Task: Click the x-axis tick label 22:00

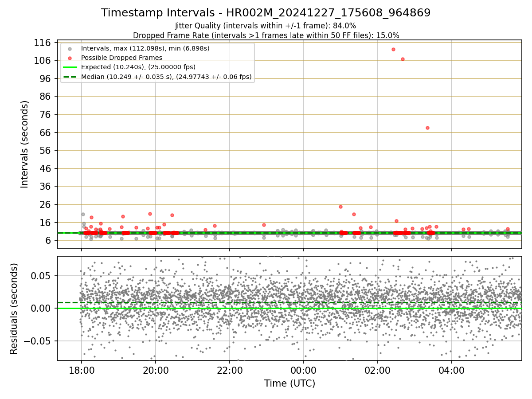Action: click(x=229, y=370)
